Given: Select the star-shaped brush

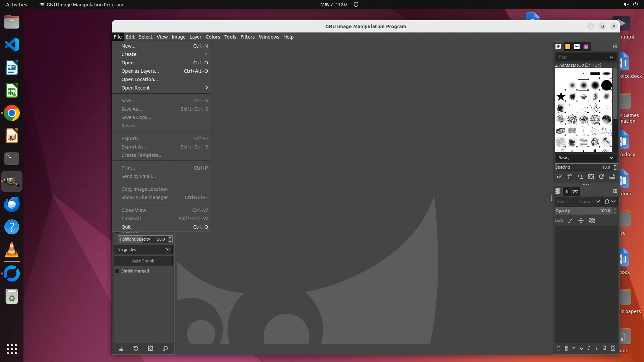Looking at the screenshot, I should click(561, 97).
